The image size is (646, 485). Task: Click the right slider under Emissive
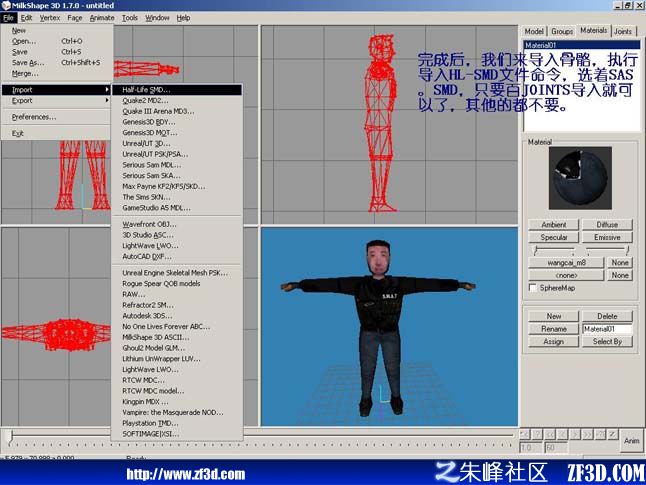coord(608,250)
